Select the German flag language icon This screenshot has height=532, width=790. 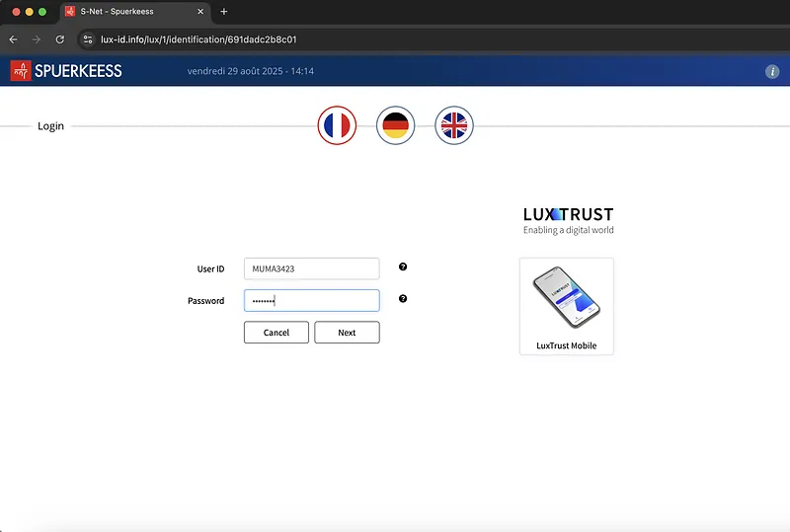pyautogui.click(x=396, y=125)
